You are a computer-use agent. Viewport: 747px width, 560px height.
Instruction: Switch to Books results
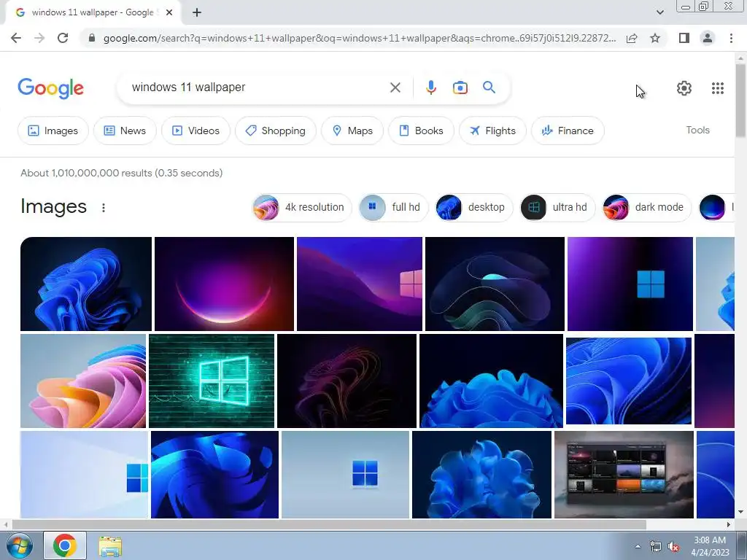421,131
